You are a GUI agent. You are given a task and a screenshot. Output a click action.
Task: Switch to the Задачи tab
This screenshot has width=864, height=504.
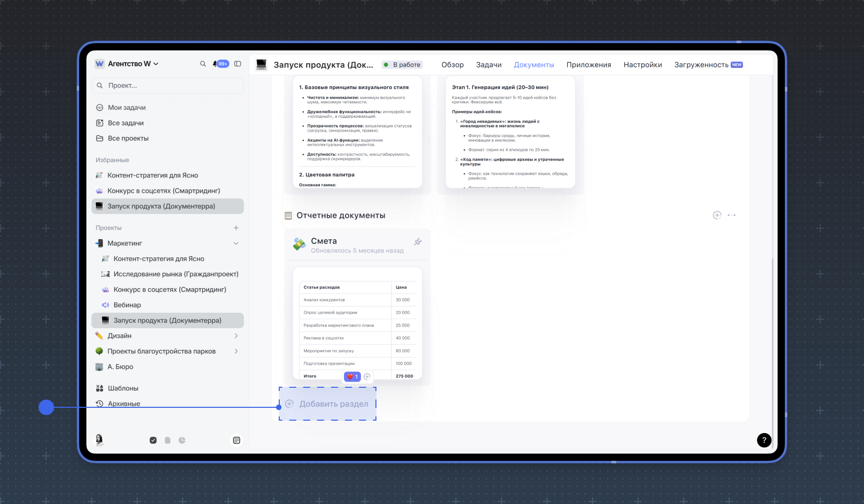pos(489,65)
